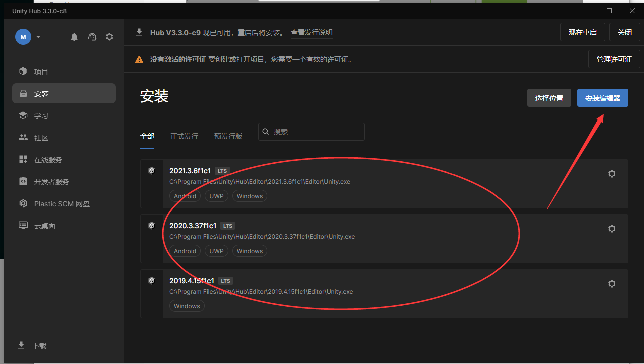Image resolution: width=644 pixels, height=364 pixels.
Task: Click the Unity logo icon of 2019.4.15f1c1
Action: [152, 281]
